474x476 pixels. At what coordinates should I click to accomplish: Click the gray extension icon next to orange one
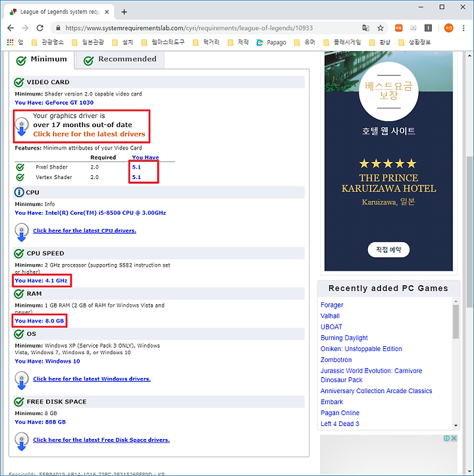[x=413, y=28]
